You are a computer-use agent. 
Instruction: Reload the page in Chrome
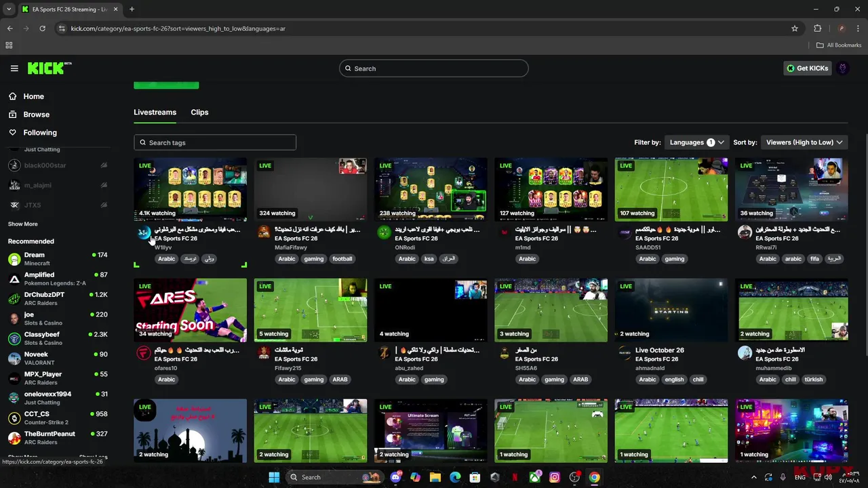(x=43, y=28)
